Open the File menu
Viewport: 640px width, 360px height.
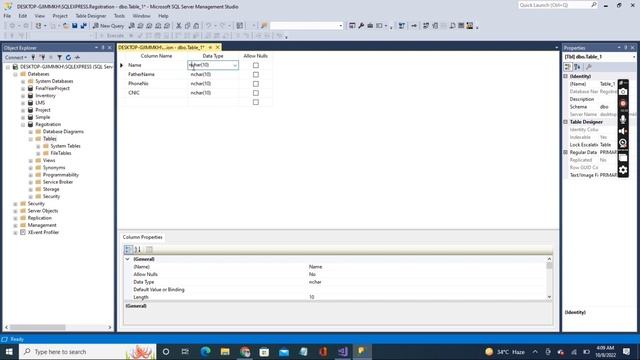tap(7, 16)
